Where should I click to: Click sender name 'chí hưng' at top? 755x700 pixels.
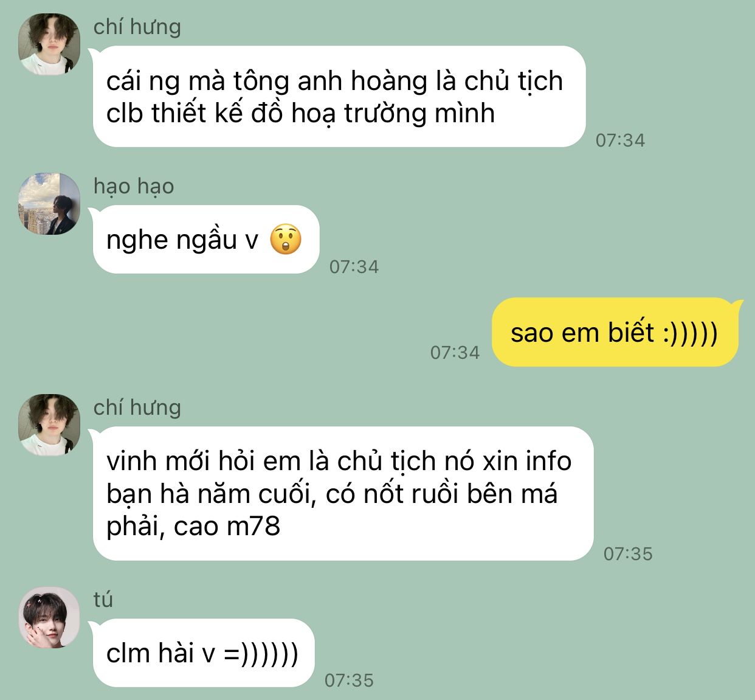(137, 27)
